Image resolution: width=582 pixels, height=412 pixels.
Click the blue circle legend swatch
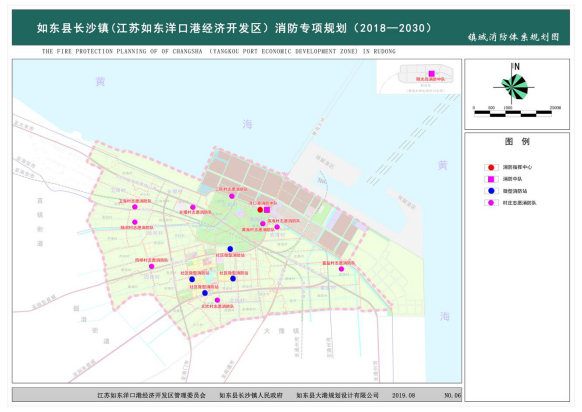pyautogui.click(x=491, y=191)
